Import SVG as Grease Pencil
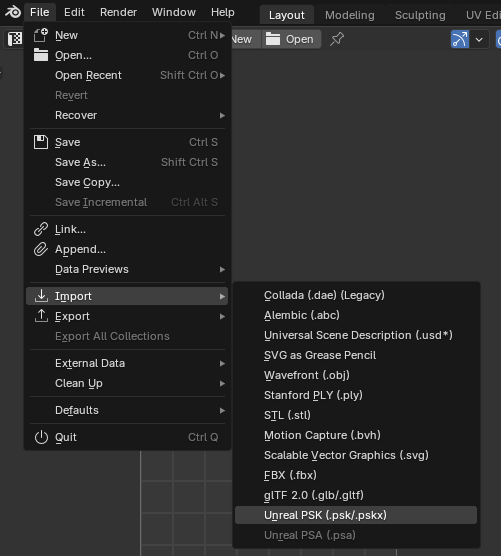The image size is (501, 556). point(356,355)
